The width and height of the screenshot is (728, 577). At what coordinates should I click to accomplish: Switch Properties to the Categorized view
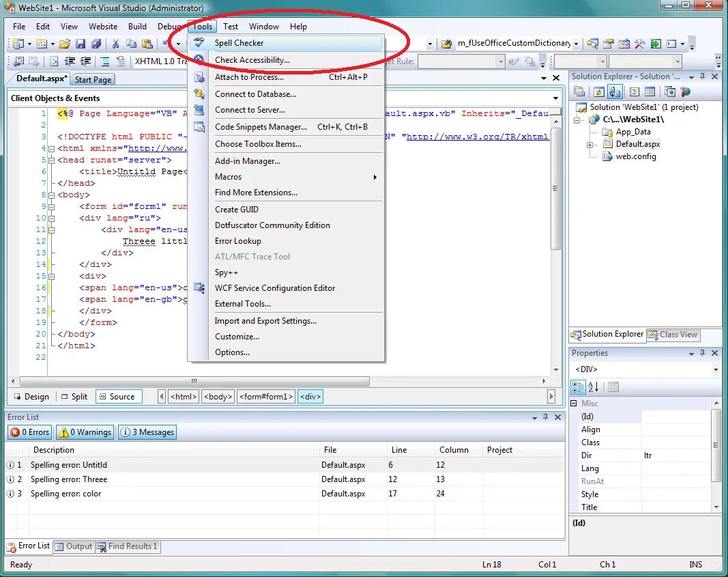(578, 386)
